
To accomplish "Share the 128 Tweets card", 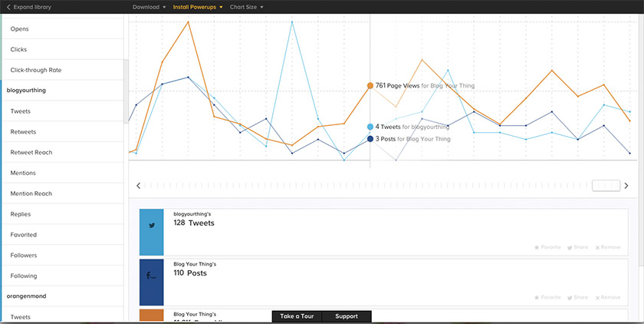I will 577,247.
